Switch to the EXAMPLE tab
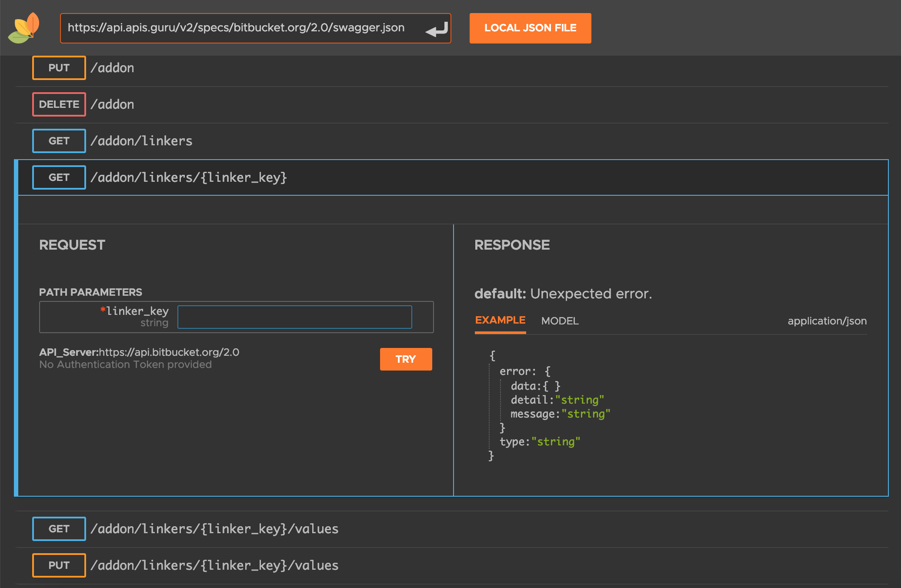901x588 pixels. coord(500,321)
